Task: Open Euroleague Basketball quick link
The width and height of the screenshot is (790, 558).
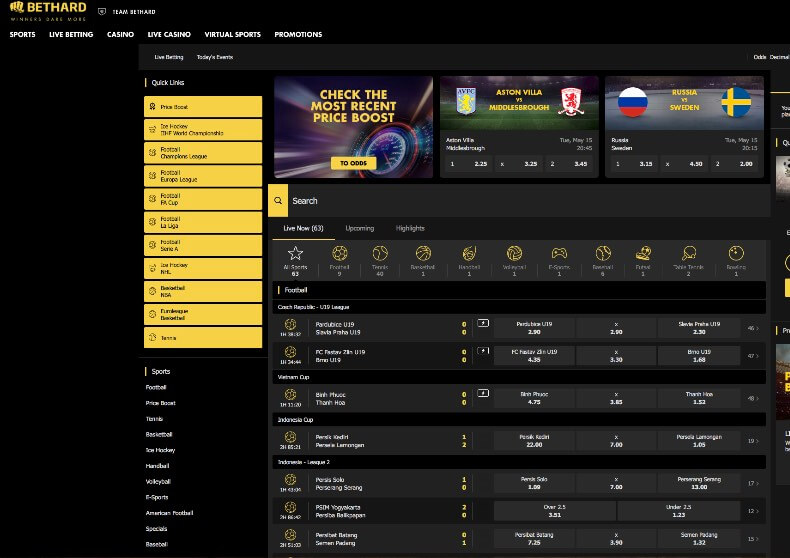Action: point(203,315)
